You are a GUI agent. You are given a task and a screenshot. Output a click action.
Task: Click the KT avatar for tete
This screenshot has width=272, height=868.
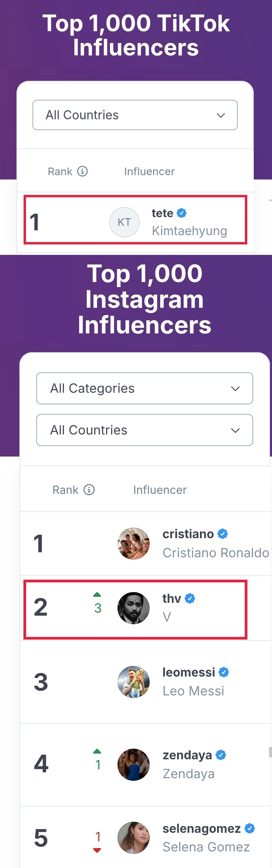124,222
